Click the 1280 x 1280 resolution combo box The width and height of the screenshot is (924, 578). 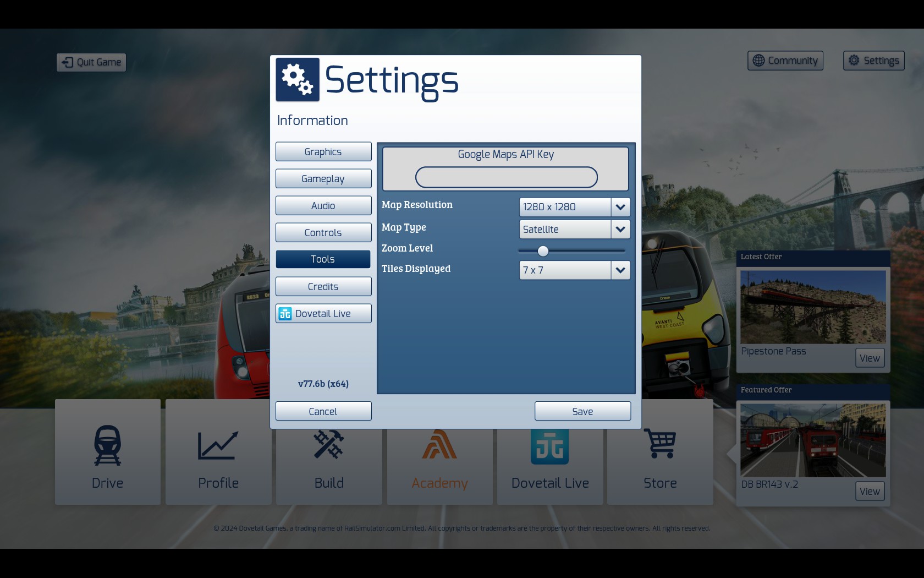tap(575, 208)
